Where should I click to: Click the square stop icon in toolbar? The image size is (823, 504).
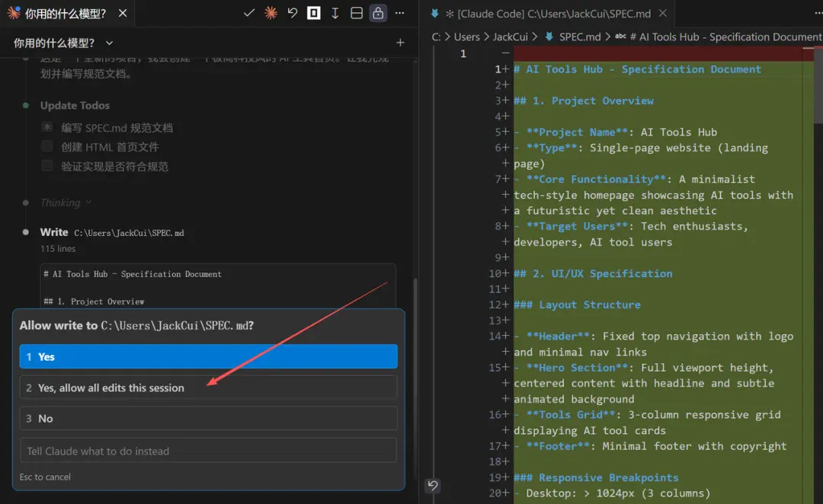(314, 13)
